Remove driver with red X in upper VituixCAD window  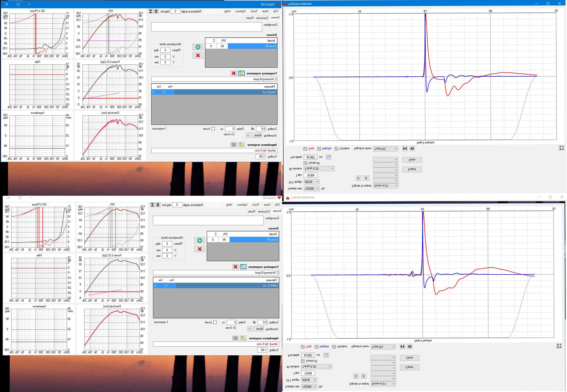[198, 55]
